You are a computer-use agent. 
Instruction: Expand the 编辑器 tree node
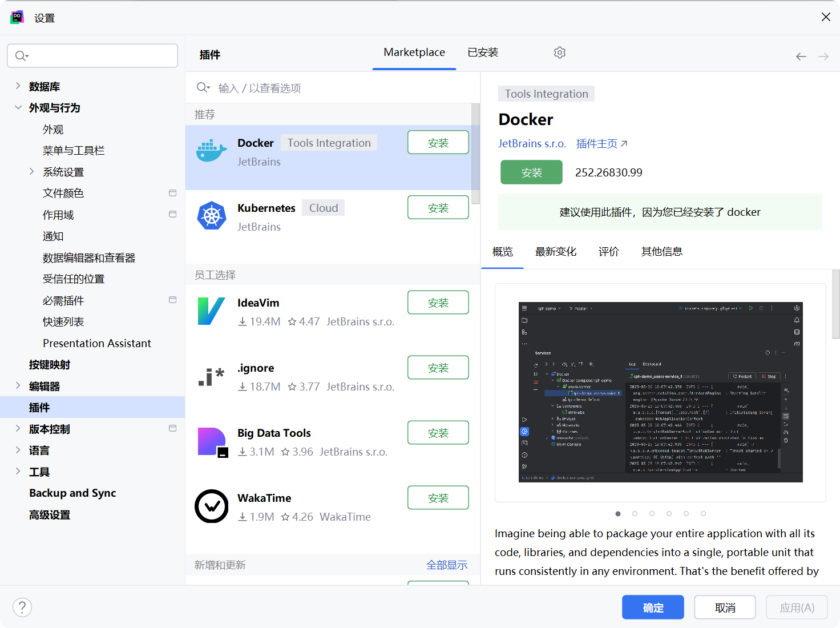tap(18, 386)
